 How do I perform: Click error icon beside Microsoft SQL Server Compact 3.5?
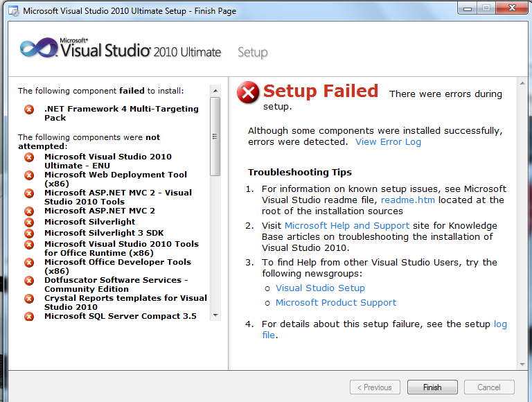point(29,317)
